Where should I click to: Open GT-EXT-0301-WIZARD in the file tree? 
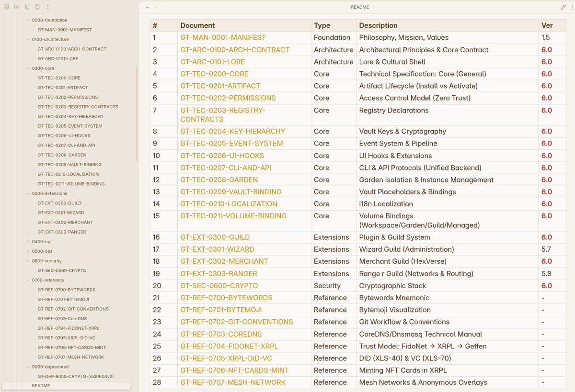(x=61, y=213)
